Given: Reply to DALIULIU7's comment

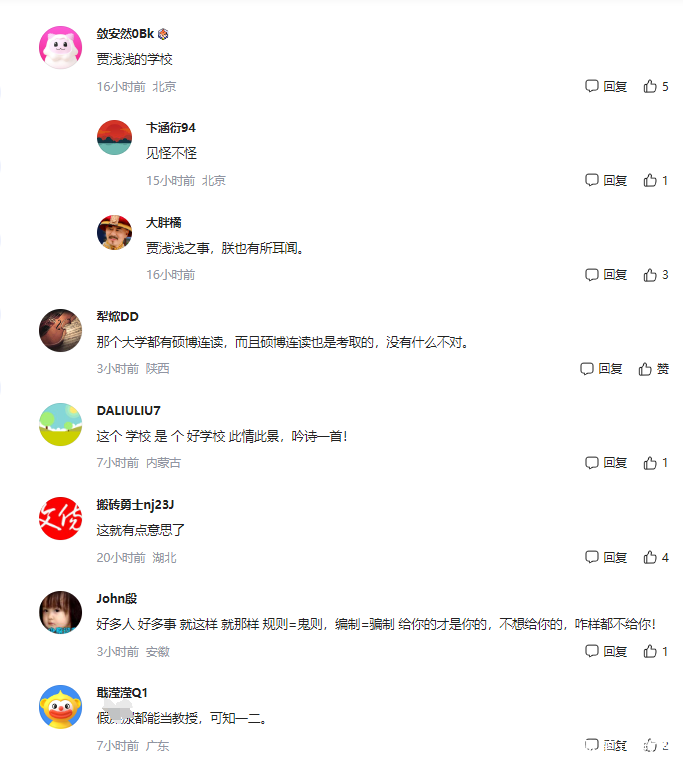Looking at the screenshot, I should pyautogui.click(x=606, y=463).
